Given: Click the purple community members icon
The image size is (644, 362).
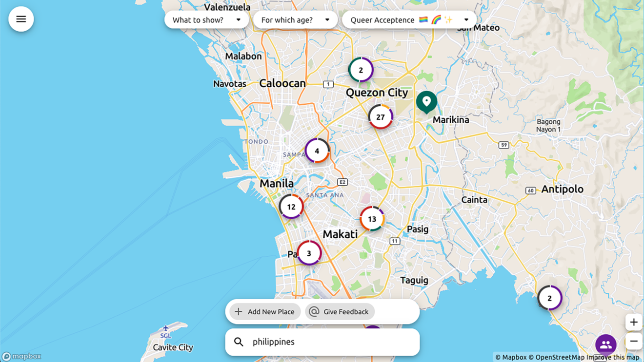Looking at the screenshot, I should [605, 345].
